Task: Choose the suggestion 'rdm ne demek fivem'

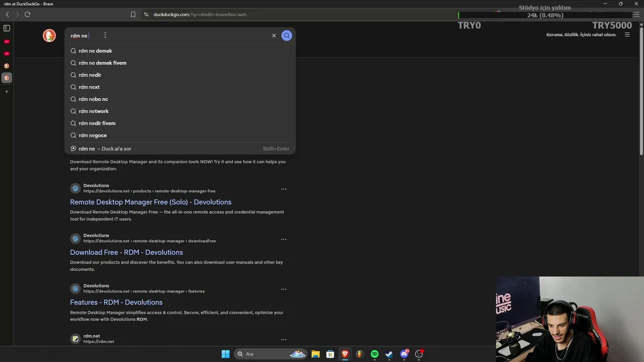Action: point(180,63)
